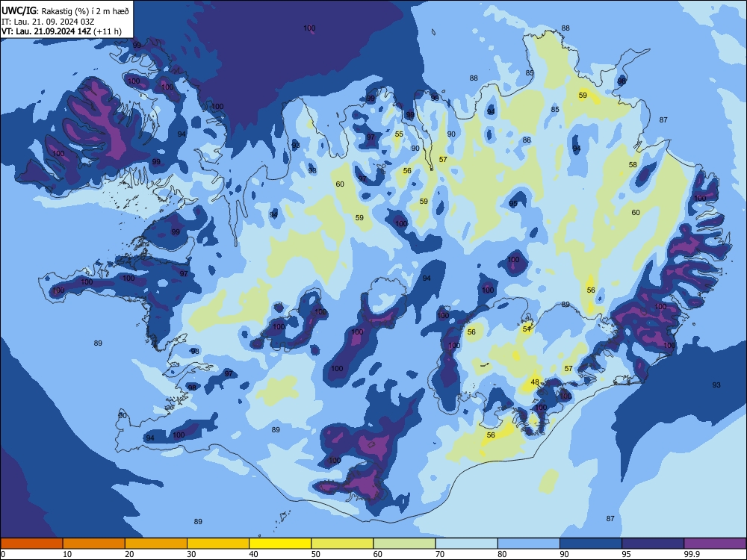Click the '51' humidity value on the map

(527, 329)
